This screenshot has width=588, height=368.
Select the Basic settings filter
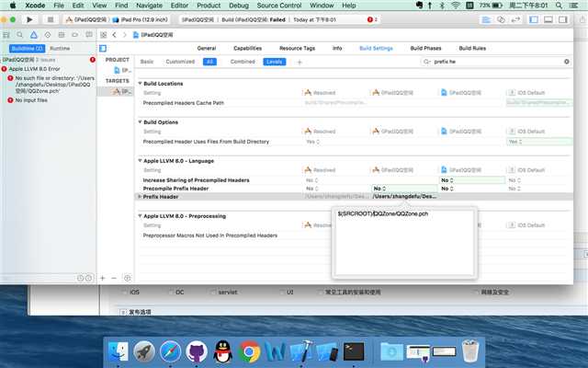pyautogui.click(x=147, y=62)
